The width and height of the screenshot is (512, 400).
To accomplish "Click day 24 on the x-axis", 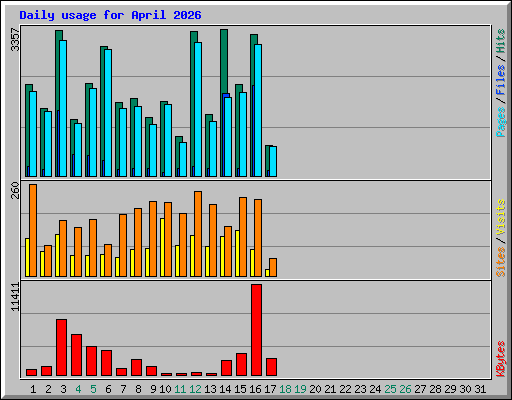I will tap(375, 389).
